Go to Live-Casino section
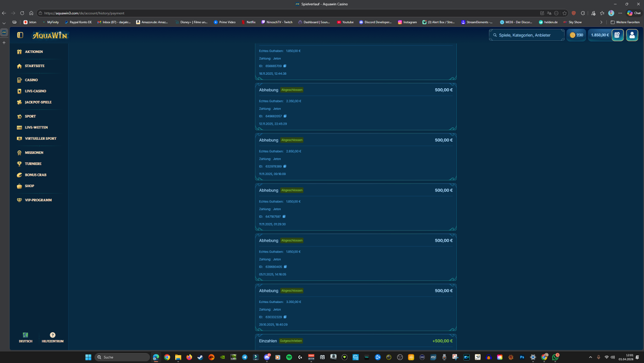Screen dimensions: 644x363 (35, 91)
